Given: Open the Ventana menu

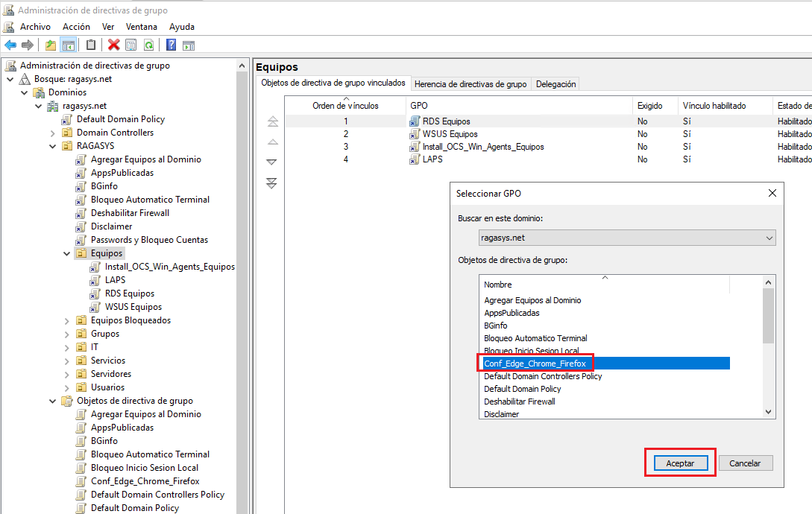Looking at the screenshot, I should (141, 26).
